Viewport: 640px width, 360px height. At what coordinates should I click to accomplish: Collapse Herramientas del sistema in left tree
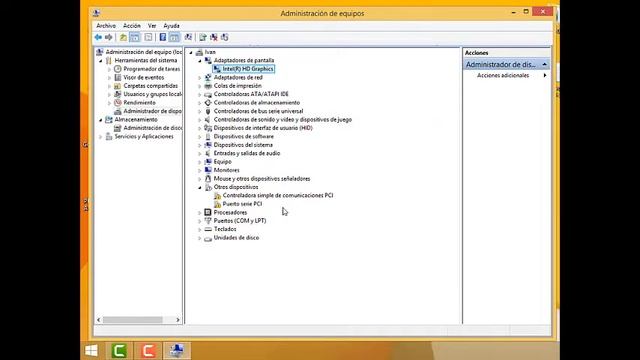coord(100,61)
